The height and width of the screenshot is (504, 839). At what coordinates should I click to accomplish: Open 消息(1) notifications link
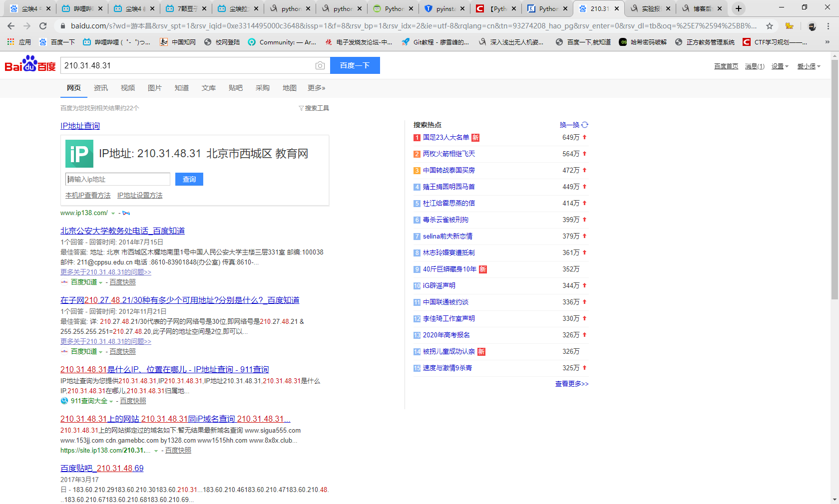[755, 66]
